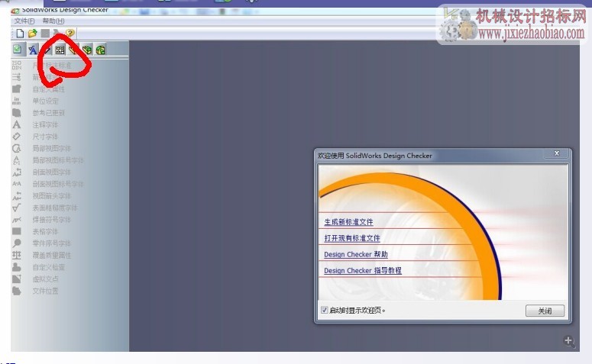
Task: Select the 尺寸字体 icon
Action: point(17,136)
